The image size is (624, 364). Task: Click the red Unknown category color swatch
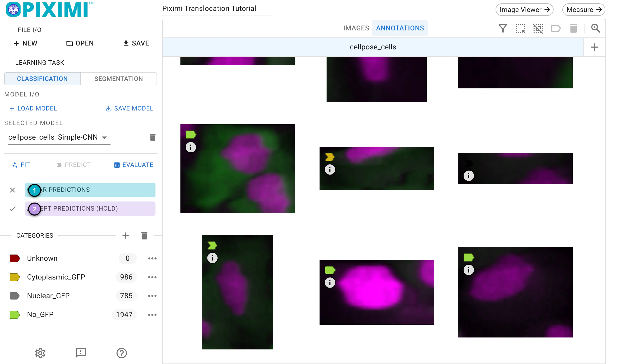click(15, 258)
